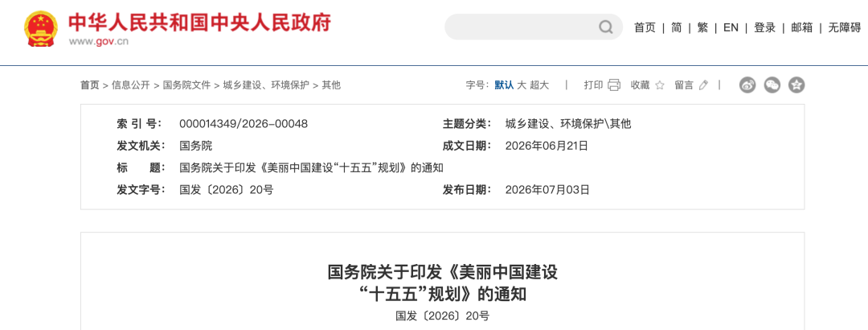This screenshot has height=330, width=868.
Task: Click breadcrumb 国务院文件
Action: tap(186, 85)
